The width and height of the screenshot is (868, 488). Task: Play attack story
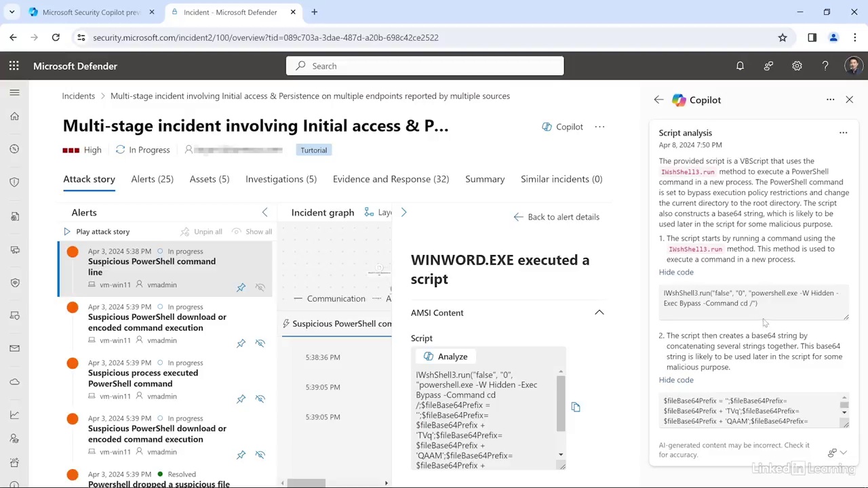(x=96, y=232)
